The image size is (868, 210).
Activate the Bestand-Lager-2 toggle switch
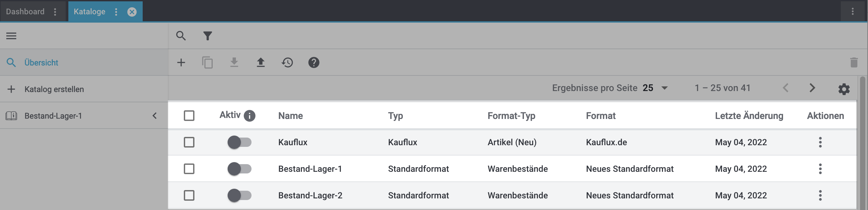pos(239,195)
